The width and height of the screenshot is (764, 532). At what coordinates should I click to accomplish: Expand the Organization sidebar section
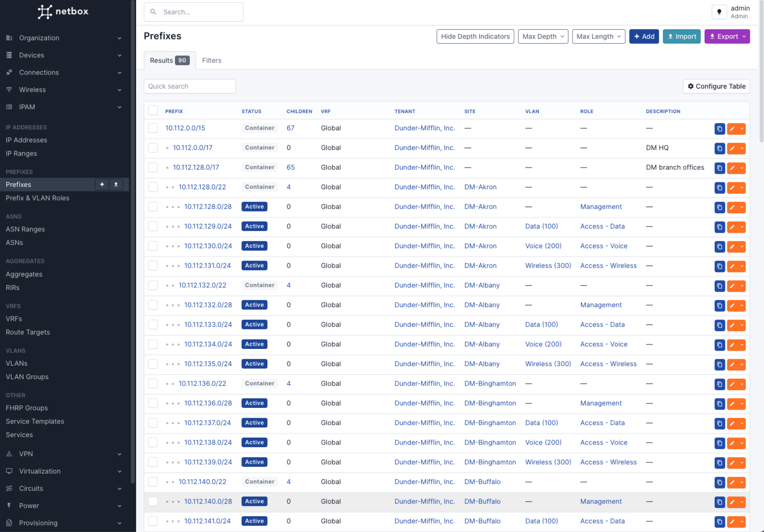64,38
